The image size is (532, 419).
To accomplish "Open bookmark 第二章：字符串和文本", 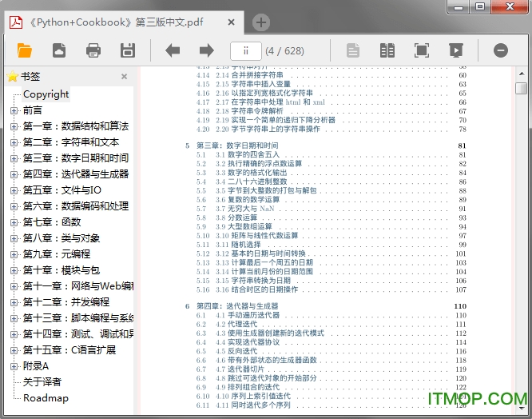I will 71,142.
